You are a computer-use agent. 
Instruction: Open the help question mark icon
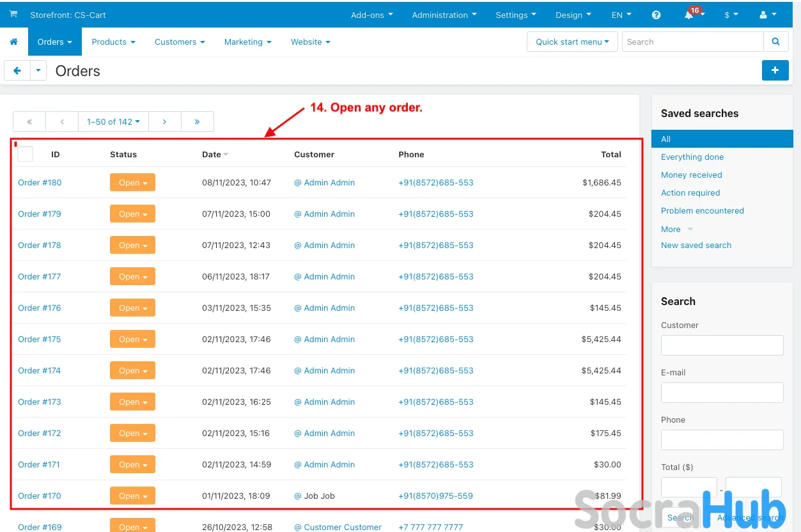[x=656, y=15]
